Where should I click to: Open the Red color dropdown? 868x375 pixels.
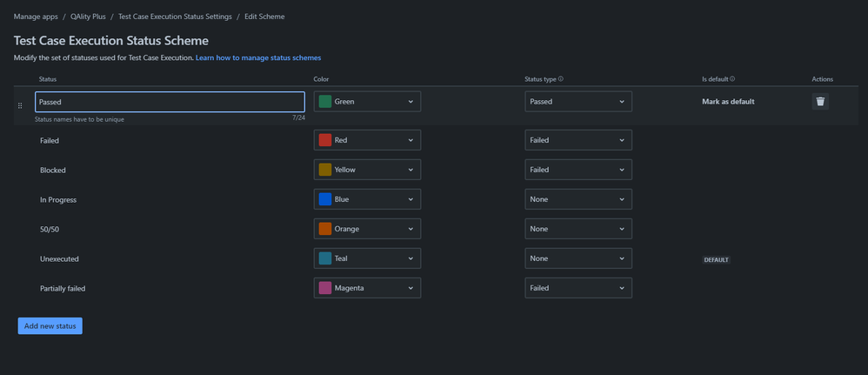point(367,140)
